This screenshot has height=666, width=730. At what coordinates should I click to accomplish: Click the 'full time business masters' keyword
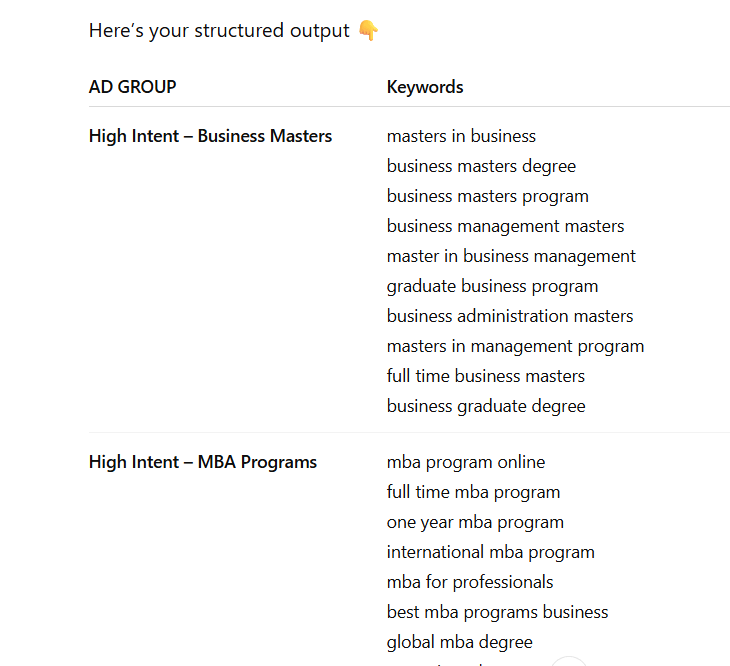pos(486,376)
